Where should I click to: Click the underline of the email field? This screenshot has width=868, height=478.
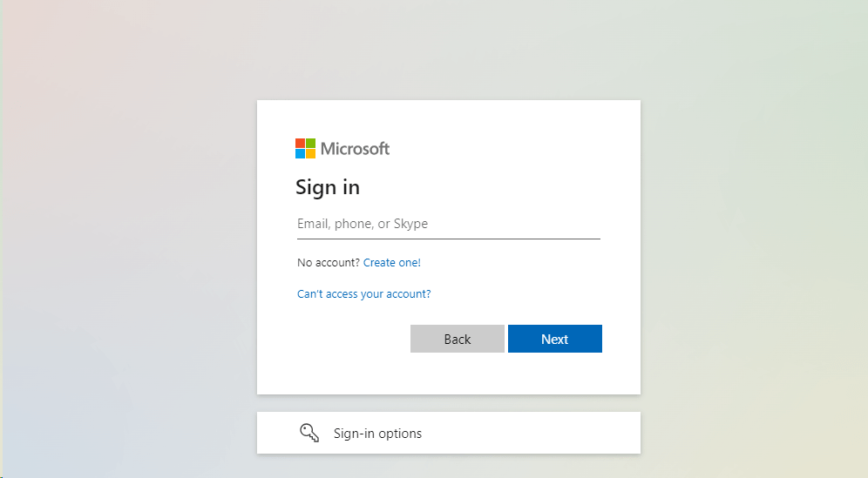click(448, 239)
